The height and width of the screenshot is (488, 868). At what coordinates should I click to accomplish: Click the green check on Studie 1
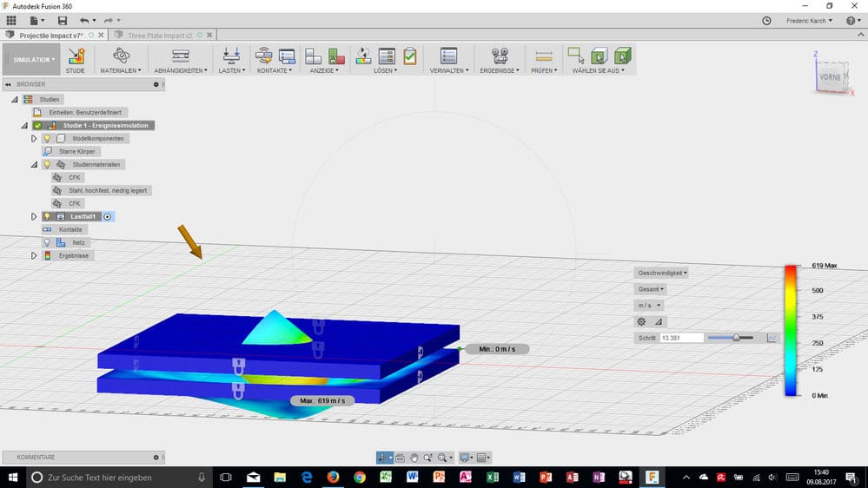click(37, 126)
